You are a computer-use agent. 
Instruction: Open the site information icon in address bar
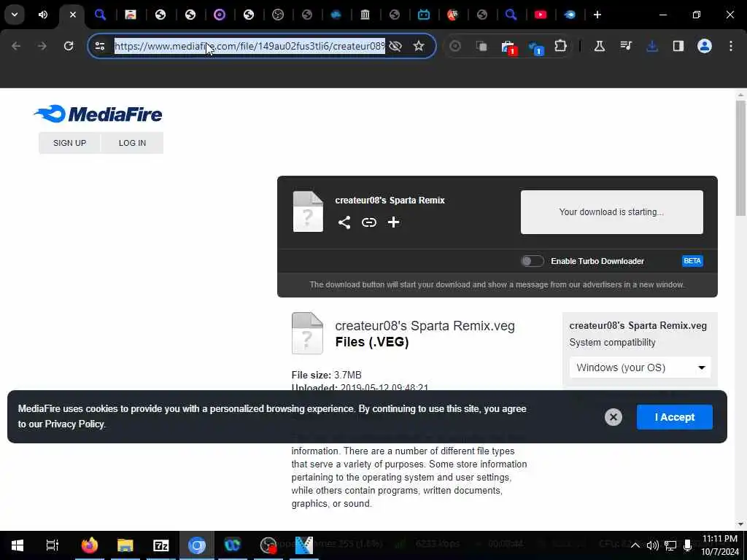(99, 46)
